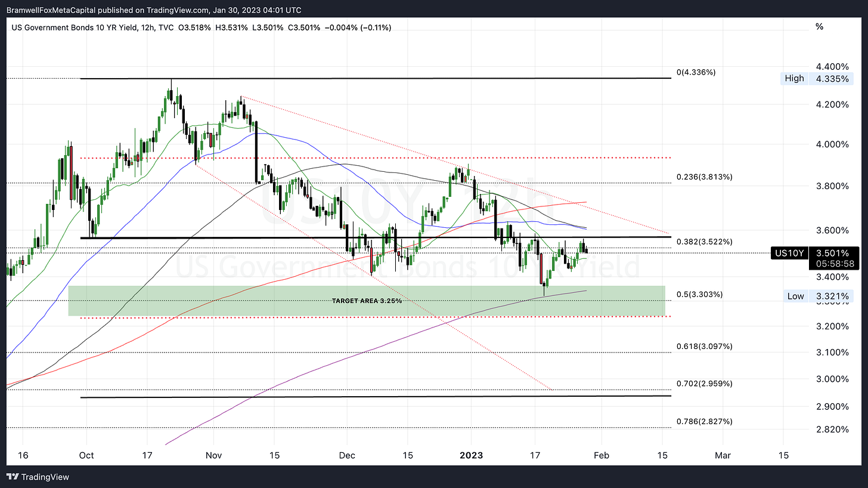Click the 0(4.336%) Fibonacci level label
The image size is (868, 488).
[x=696, y=72]
